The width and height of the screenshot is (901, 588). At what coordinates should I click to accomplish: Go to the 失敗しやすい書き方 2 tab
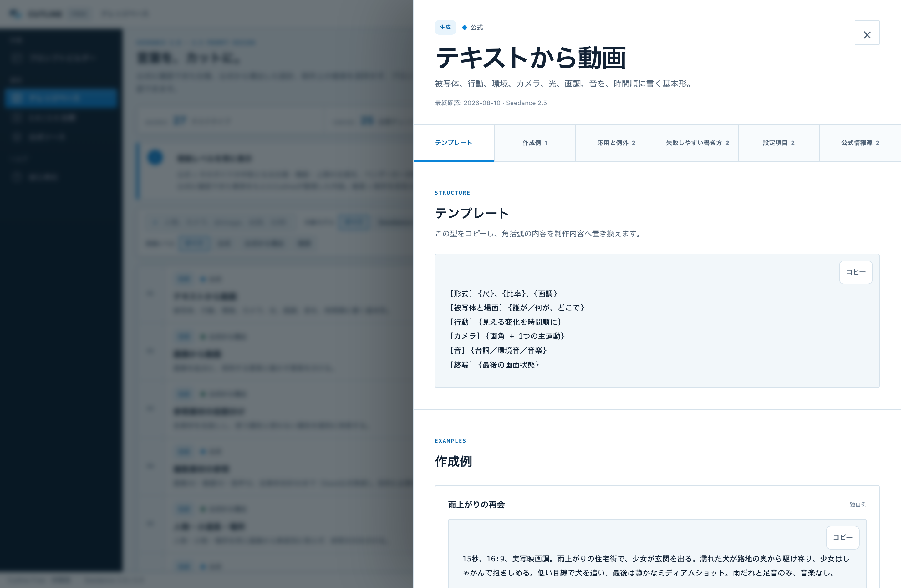(x=697, y=143)
